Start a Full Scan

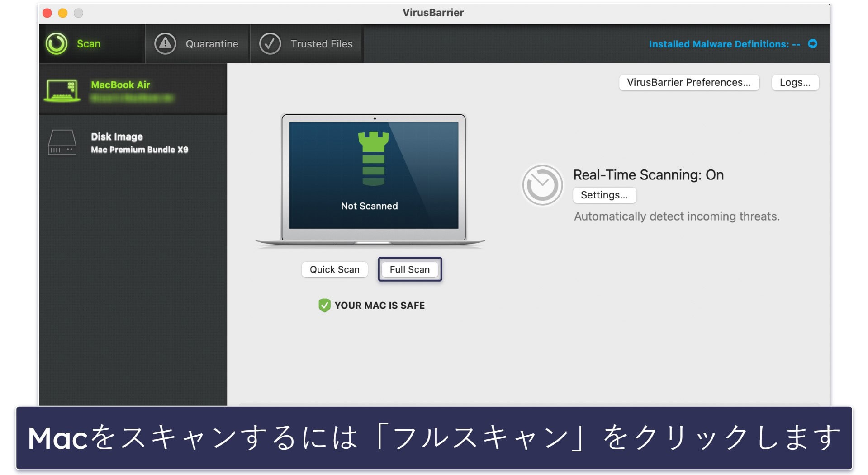410,269
